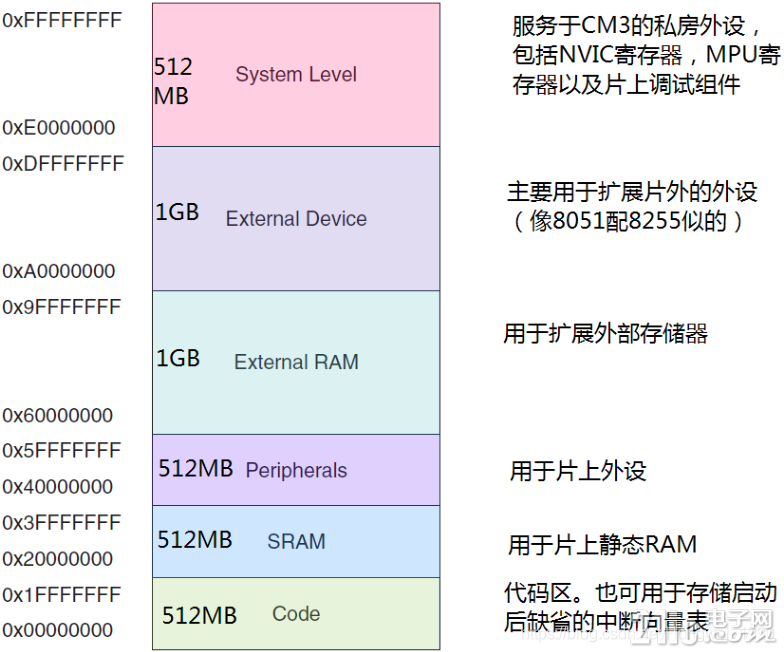784x652 pixels.
Task: Select the 0xDFFFFFFF address text
Action: pos(63,163)
